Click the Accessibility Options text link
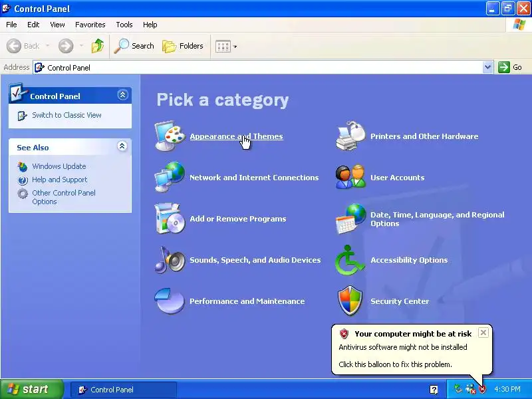This screenshot has width=532, height=399. [x=409, y=260]
